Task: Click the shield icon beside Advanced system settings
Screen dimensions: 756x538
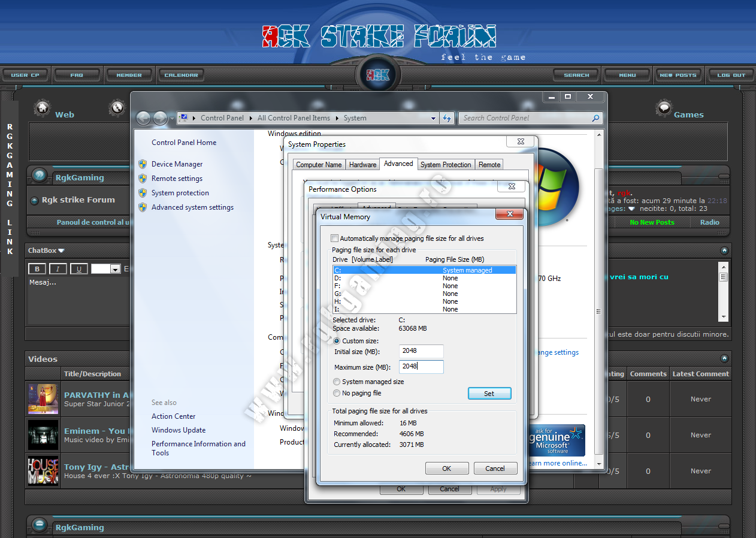Action: pos(143,207)
